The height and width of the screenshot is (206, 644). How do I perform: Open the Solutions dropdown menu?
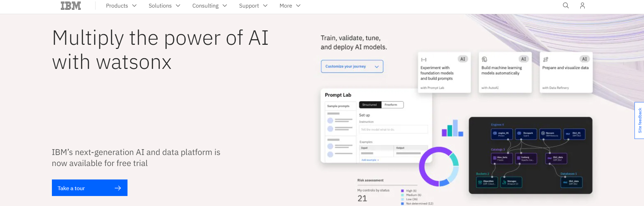164,6
